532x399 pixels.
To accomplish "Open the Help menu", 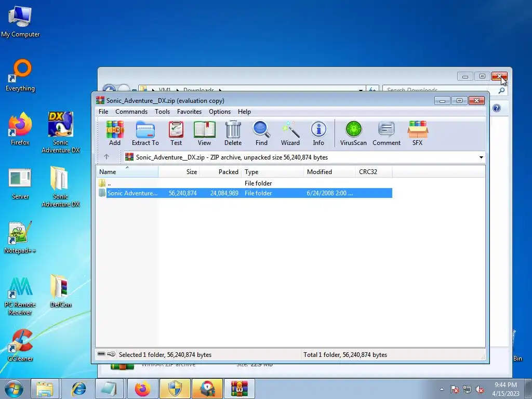I will tap(244, 112).
